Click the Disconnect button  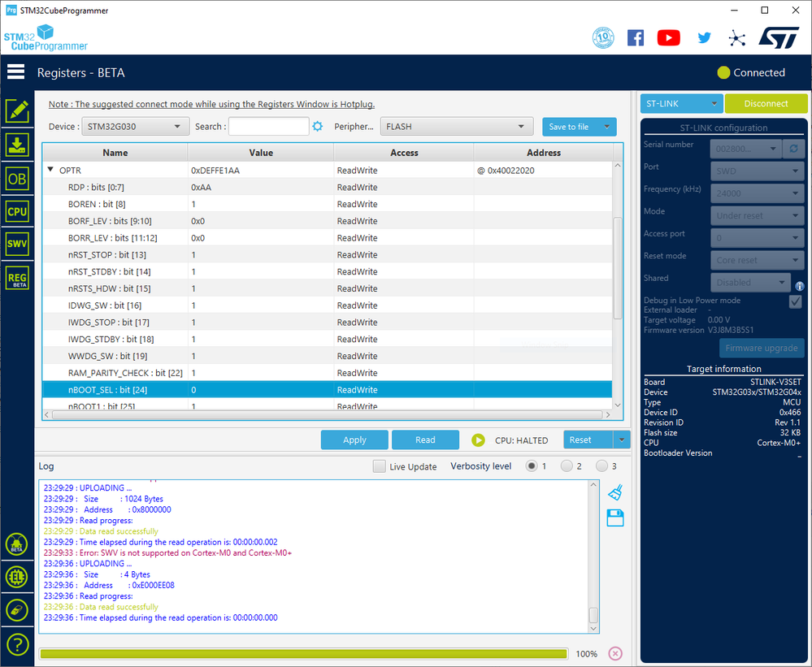point(766,103)
